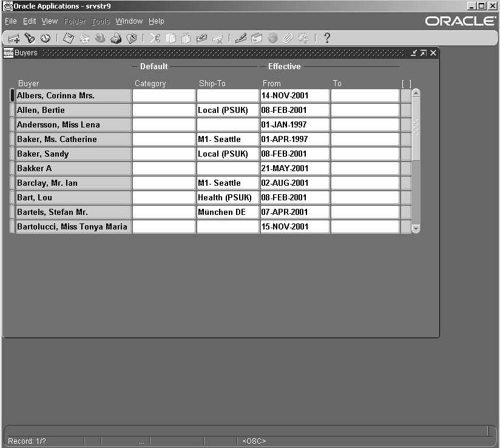This screenshot has height=448, width=500.
Task: Click From date 02-AUG-2001
Action: coord(295,183)
